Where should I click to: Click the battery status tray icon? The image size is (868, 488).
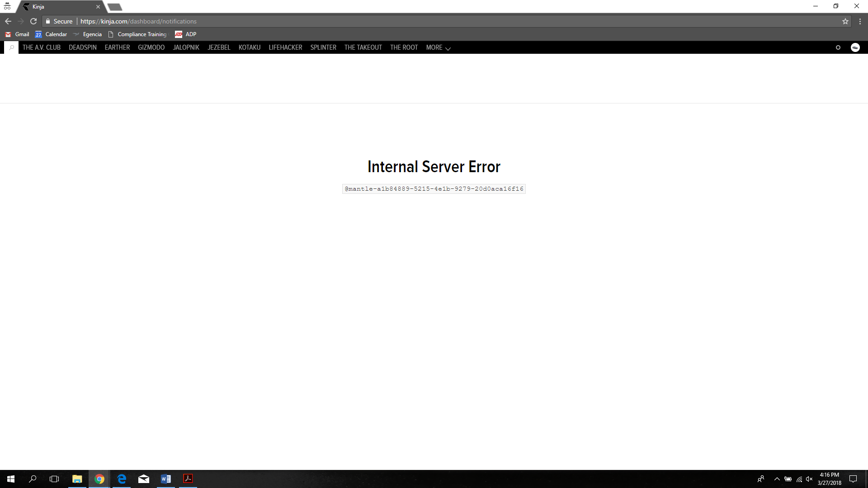point(788,479)
